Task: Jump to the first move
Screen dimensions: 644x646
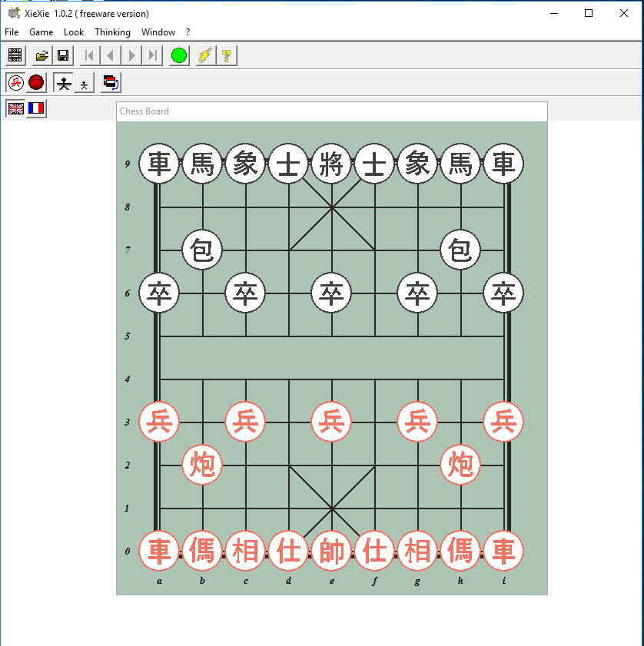Action: point(90,55)
